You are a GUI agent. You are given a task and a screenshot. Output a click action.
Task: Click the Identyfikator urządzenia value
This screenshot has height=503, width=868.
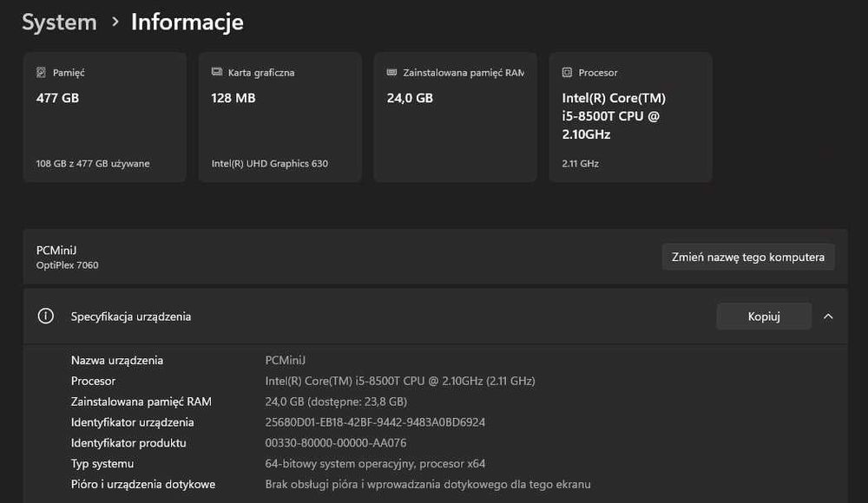pos(375,422)
